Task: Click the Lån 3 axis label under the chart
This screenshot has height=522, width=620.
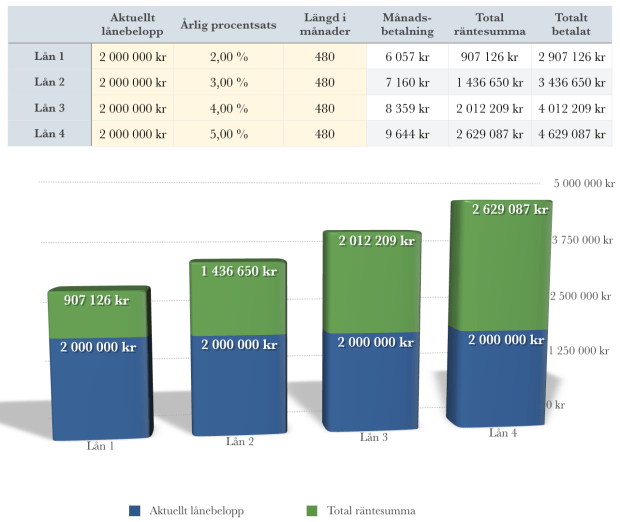Action: click(370, 437)
